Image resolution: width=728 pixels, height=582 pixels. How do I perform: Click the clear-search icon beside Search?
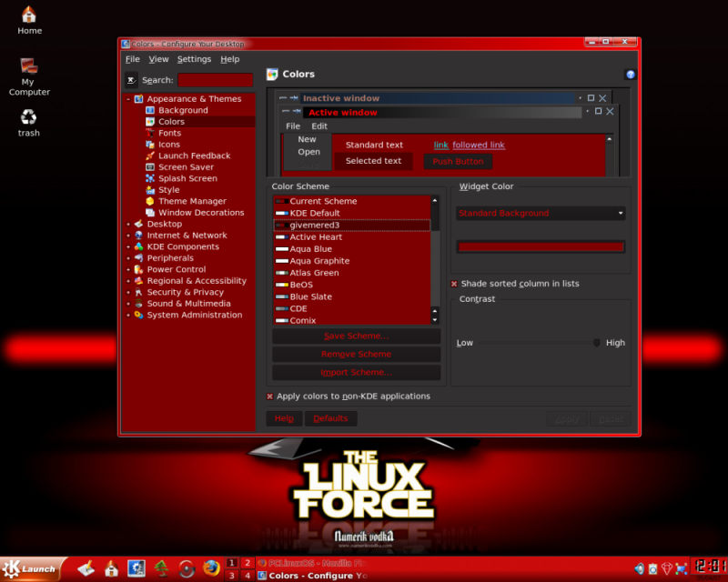[x=131, y=80]
